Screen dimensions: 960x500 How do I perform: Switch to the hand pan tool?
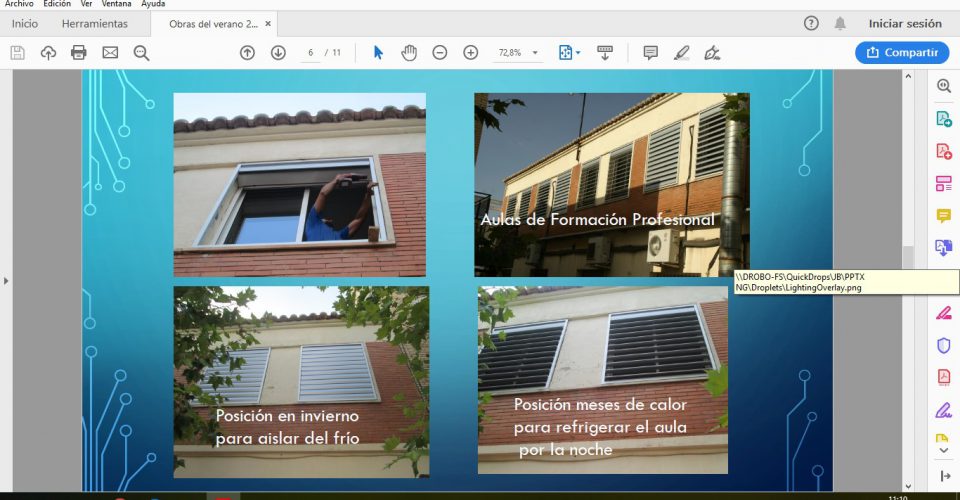pos(409,53)
